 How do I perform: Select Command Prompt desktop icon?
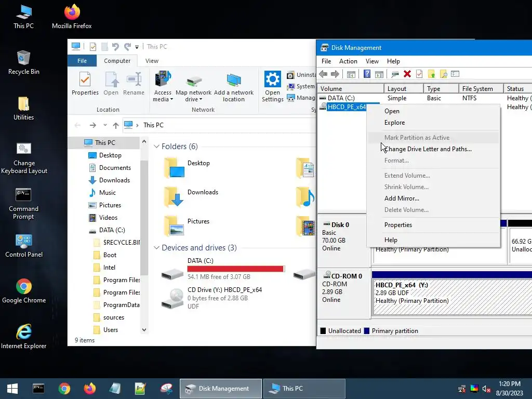pos(23,204)
